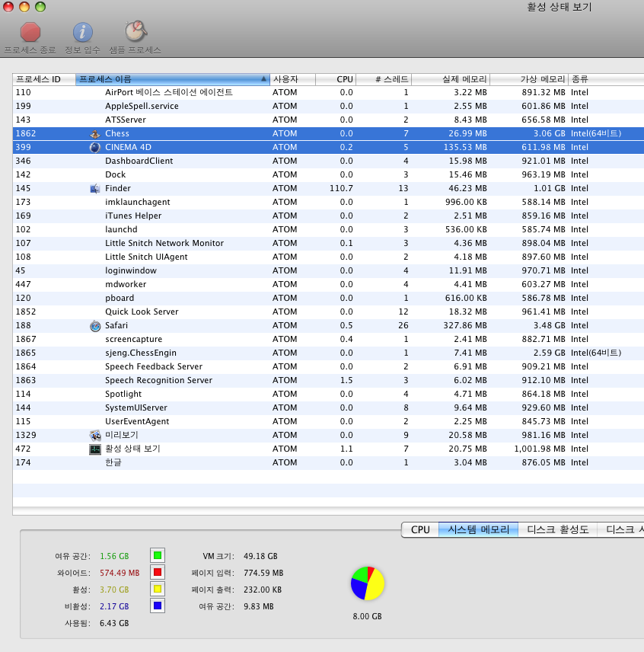The image size is (644, 652).
Task: Click the red 와이어드 color swatch
Action: [x=158, y=572]
